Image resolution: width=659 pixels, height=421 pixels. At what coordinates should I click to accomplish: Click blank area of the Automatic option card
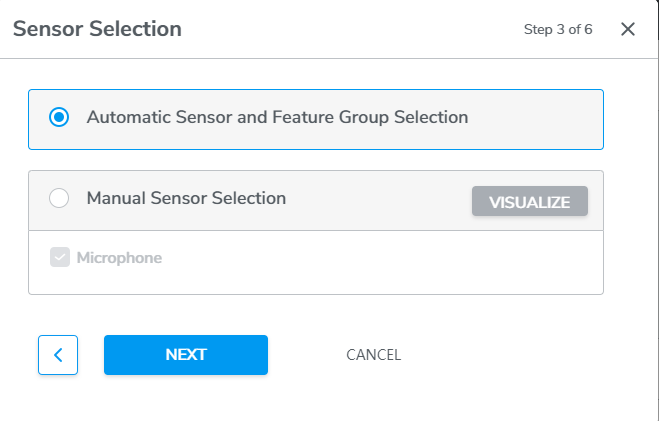[536, 119]
